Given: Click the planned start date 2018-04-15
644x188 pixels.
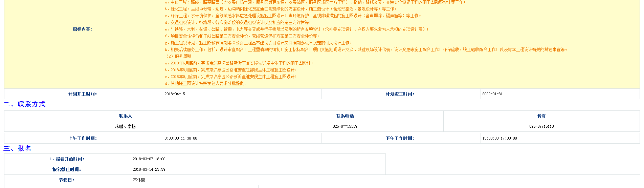Looking at the screenshot, I should 175,94.
